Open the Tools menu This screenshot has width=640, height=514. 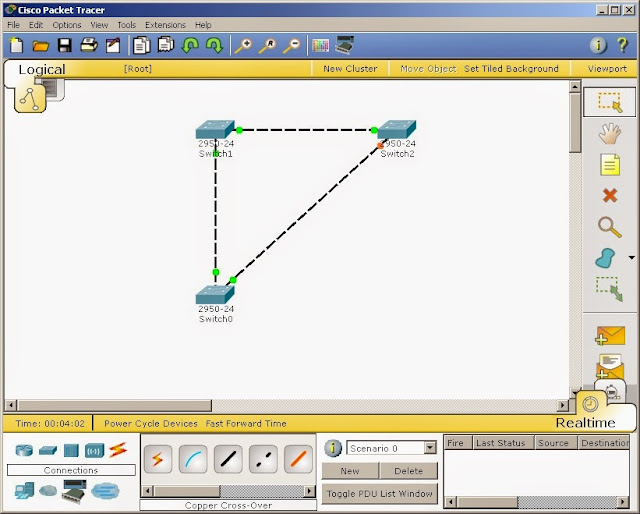point(127,25)
